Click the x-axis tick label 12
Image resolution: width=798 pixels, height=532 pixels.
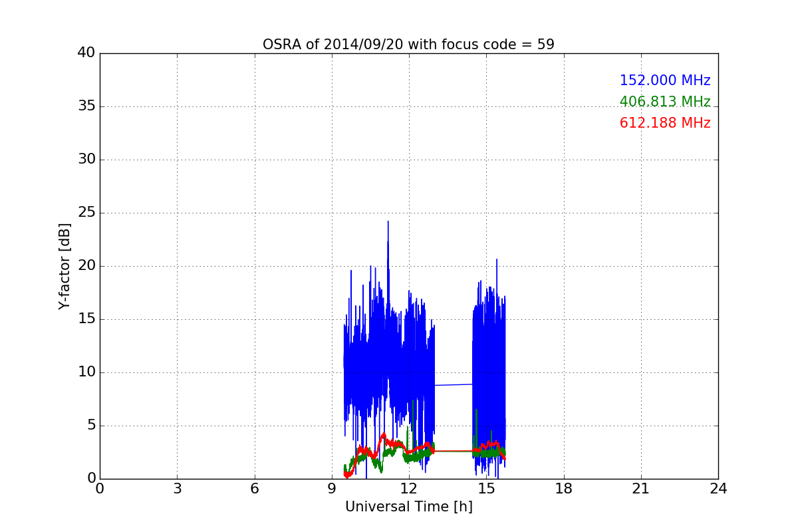tap(409, 489)
